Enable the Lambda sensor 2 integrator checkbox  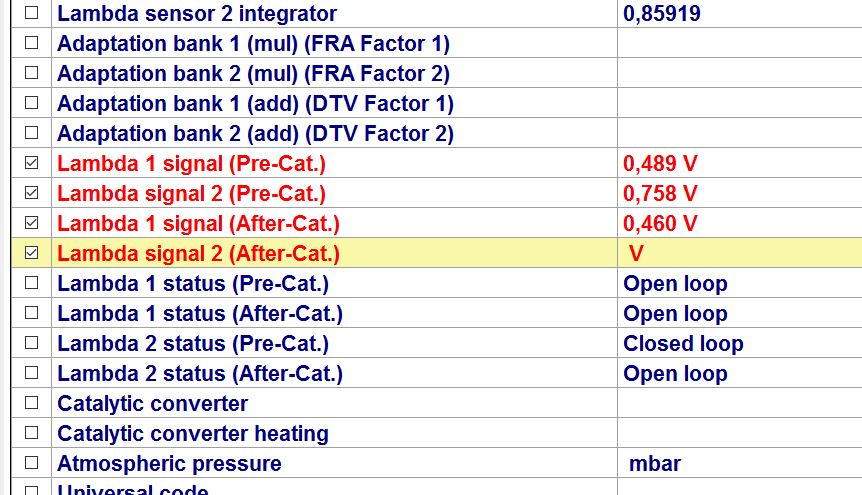point(32,13)
